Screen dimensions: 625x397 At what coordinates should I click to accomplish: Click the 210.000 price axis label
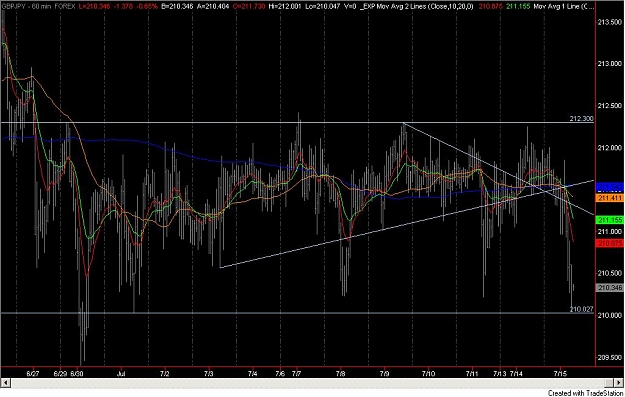point(610,315)
